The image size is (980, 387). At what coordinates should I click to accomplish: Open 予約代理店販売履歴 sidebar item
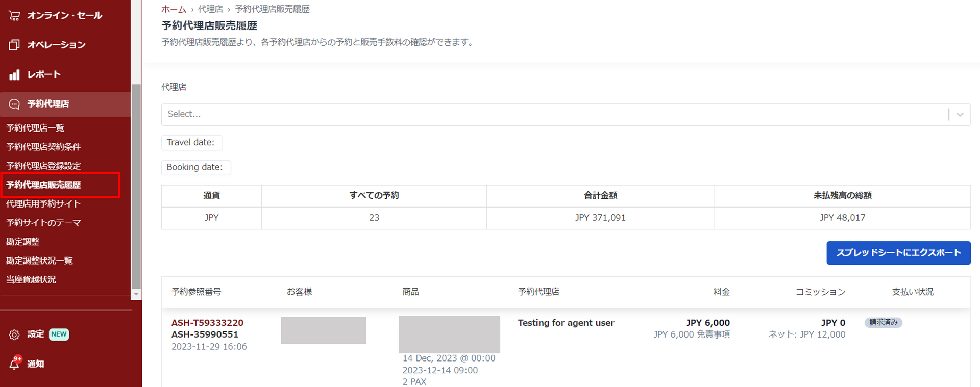pos(43,185)
